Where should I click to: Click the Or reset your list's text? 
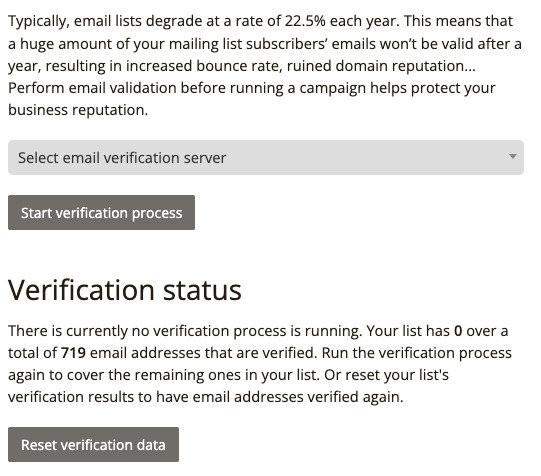386,375
